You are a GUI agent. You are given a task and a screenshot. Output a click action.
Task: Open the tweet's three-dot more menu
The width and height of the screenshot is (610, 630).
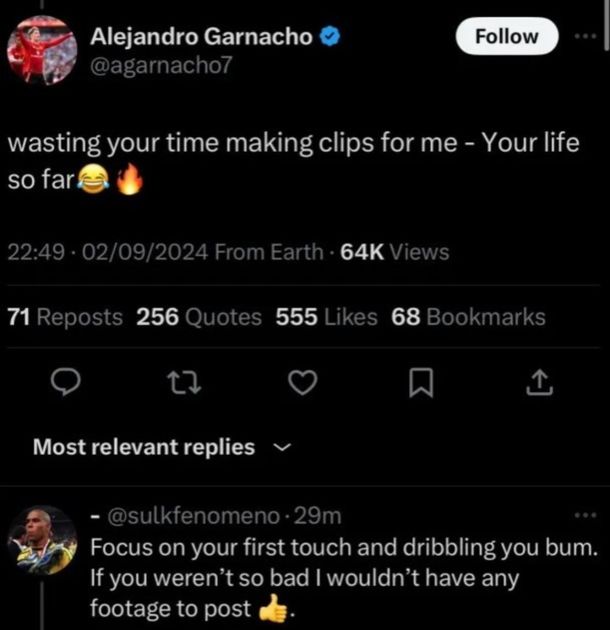pos(585,36)
